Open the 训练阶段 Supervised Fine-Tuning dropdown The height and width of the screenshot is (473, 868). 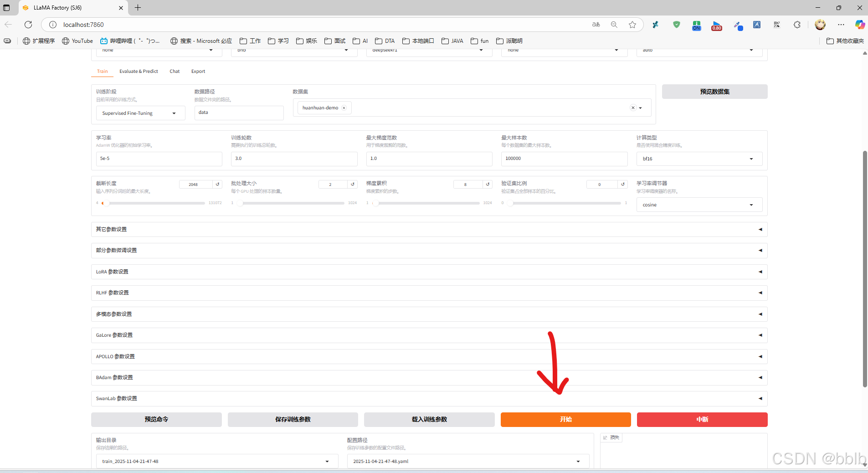point(140,113)
